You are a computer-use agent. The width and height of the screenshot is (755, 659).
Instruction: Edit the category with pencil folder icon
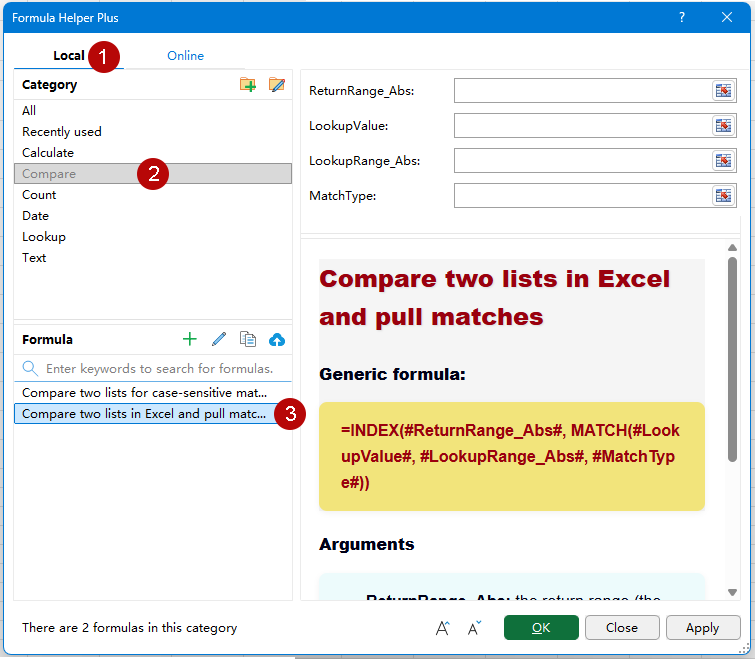[x=276, y=85]
